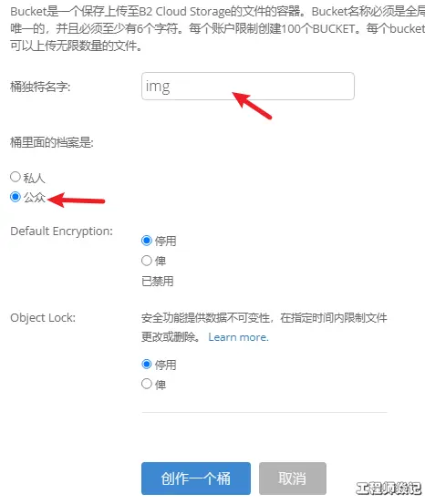Click the 桶里面的档案是 heading label
The height and width of the screenshot is (504, 425).
(x=52, y=142)
